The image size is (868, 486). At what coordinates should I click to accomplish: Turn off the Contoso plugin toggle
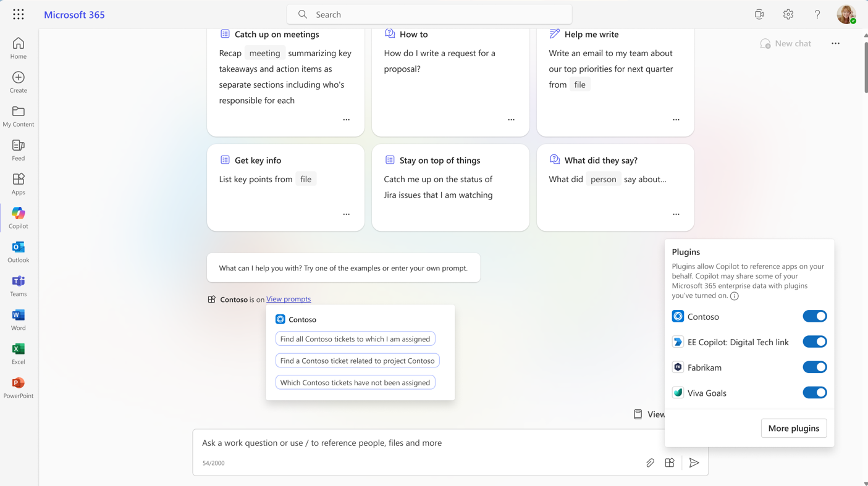pyautogui.click(x=815, y=316)
